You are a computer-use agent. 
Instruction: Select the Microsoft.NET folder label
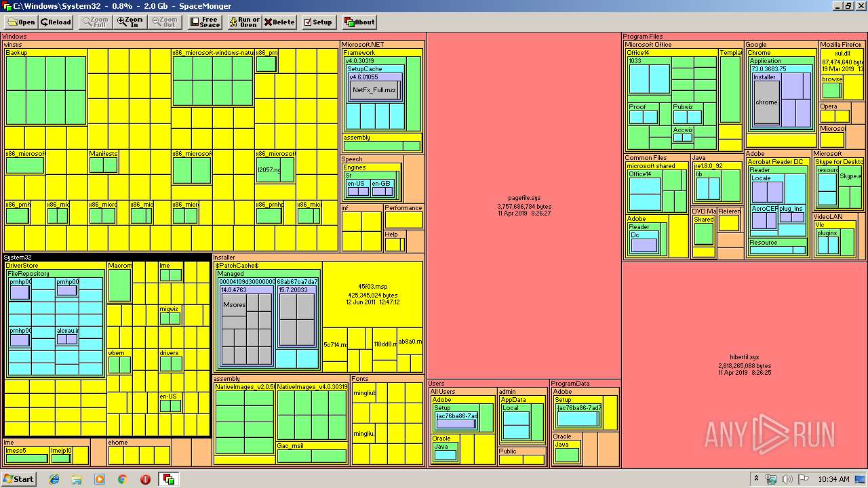[x=363, y=45]
